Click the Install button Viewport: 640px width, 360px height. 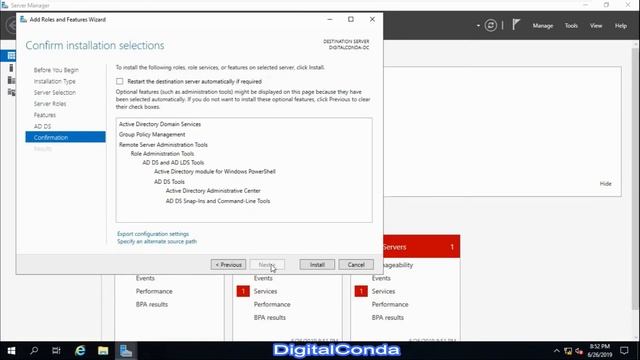(317, 264)
